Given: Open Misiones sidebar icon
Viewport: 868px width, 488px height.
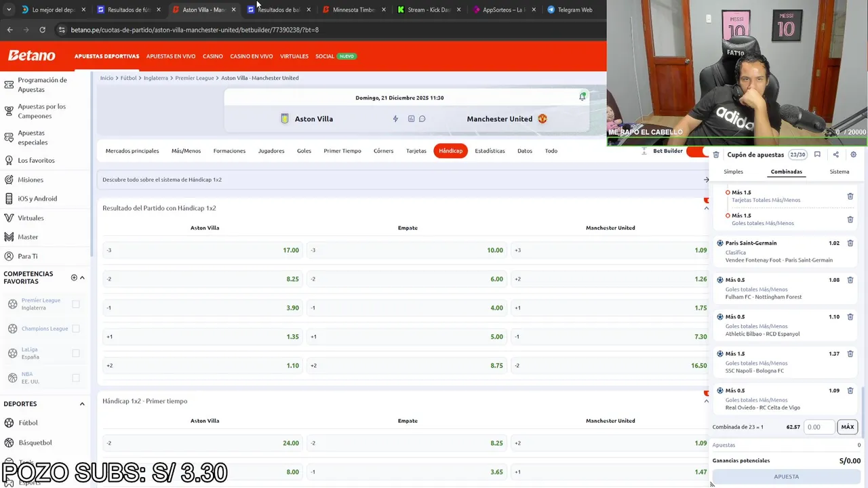Looking at the screenshot, I should 9,180.
